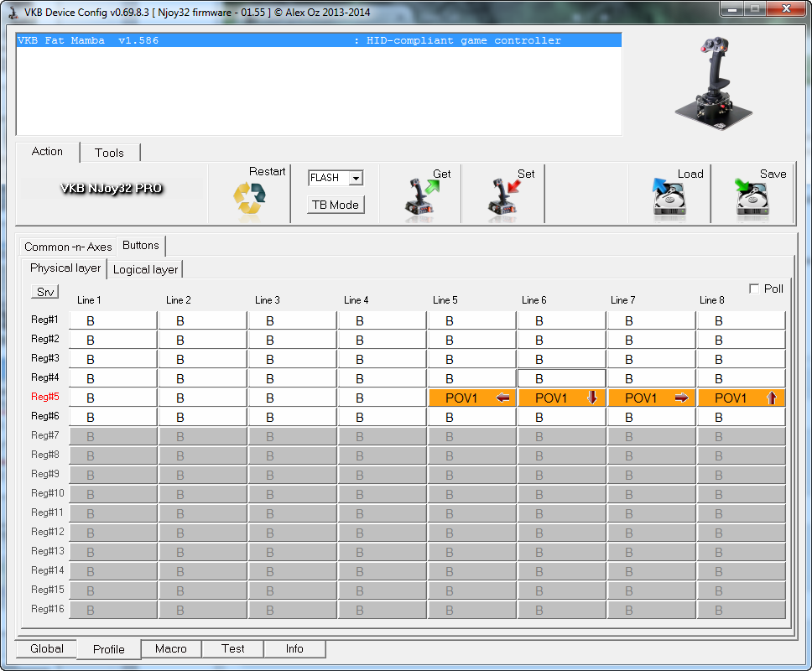The width and height of the screenshot is (812, 671).
Task: Open the Global bottom tab
Action: click(47, 648)
